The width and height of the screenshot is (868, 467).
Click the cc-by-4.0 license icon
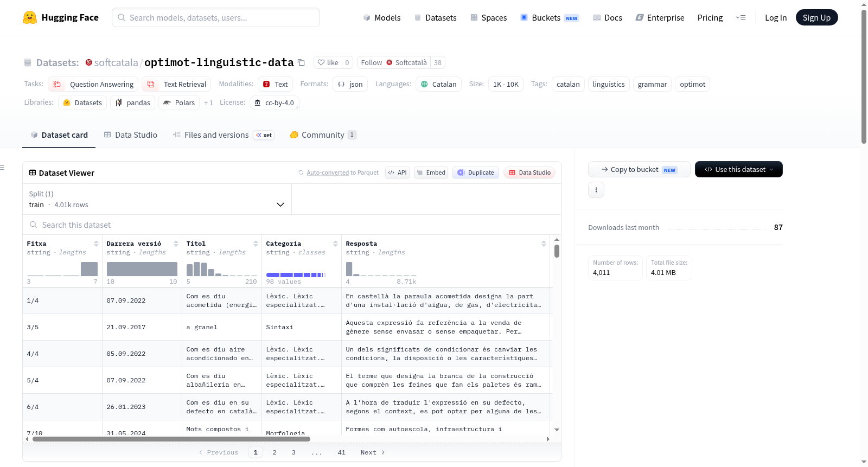(258, 103)
